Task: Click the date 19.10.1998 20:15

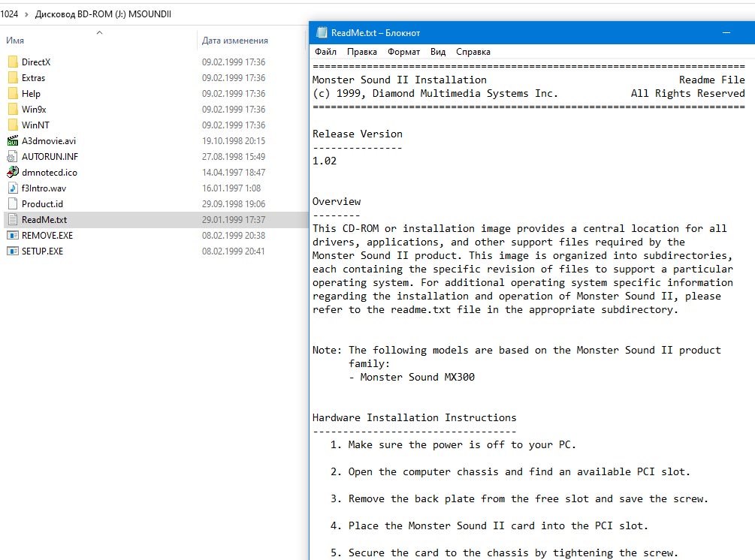Action: click(x=234, y=141)
